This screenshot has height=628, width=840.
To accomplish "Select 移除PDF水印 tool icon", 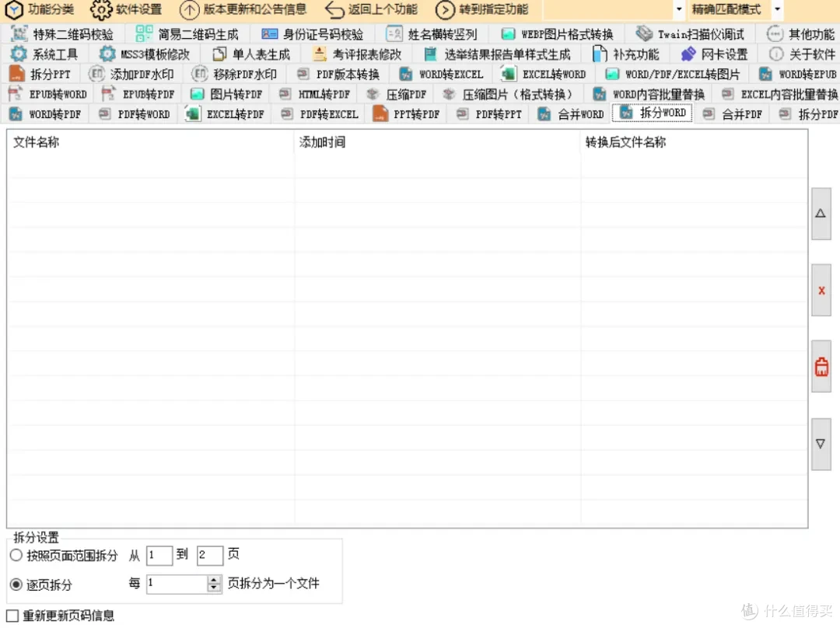I will click(199, 73).
